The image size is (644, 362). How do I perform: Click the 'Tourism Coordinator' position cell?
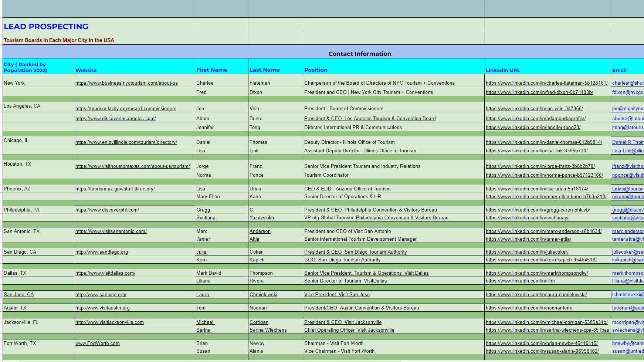coord(393,175)
